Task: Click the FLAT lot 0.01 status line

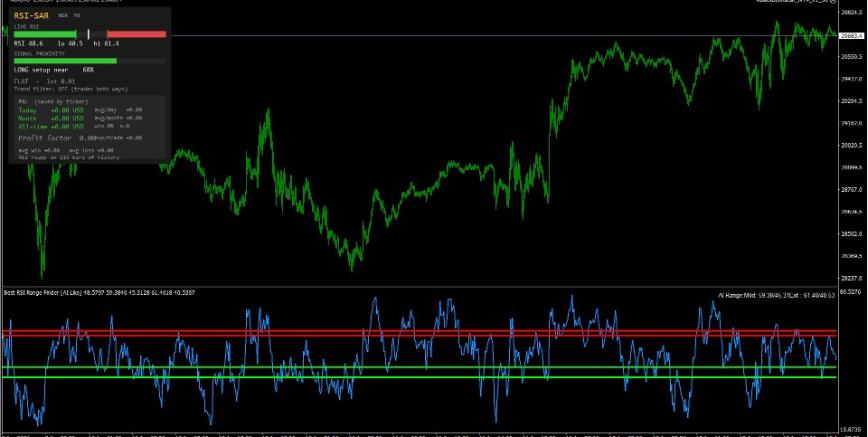Action: [x=45, y=81]
